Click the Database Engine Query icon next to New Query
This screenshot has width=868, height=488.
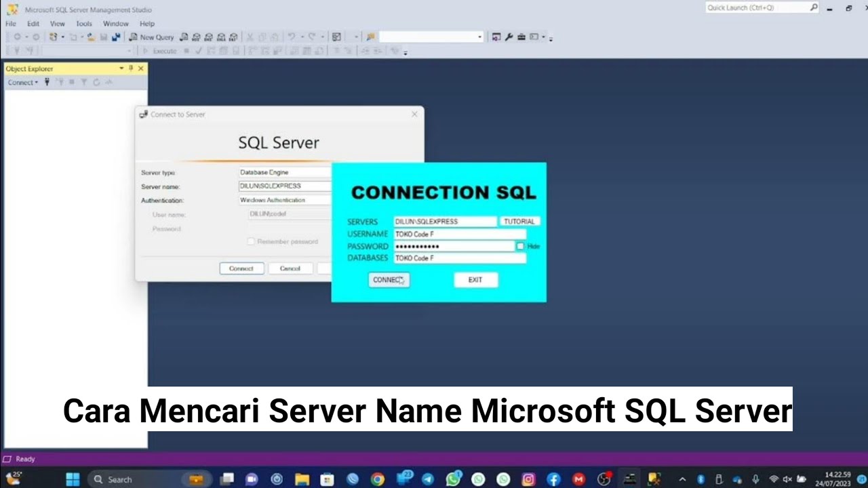point(183,37)
